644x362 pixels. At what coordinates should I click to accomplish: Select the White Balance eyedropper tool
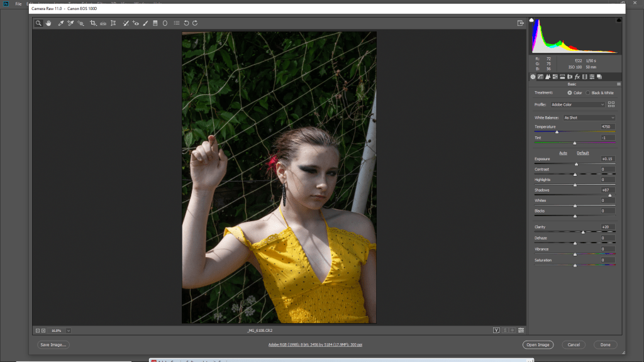tap(61, 23)
